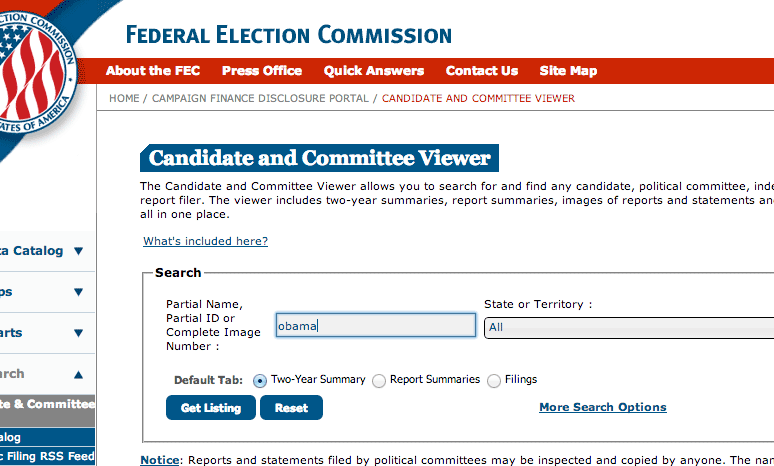
Task: Click the Get Listing button
Action: pyautogui.click(x=211, y=408)
